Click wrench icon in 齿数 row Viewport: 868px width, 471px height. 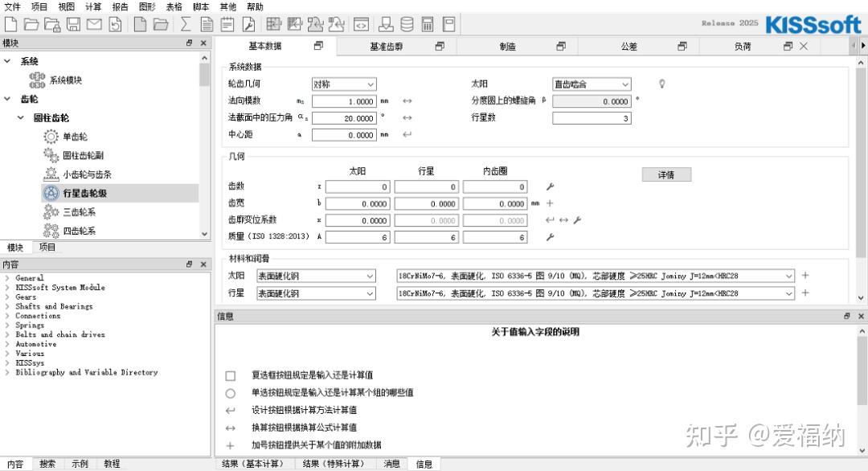[x=551, y=187]
